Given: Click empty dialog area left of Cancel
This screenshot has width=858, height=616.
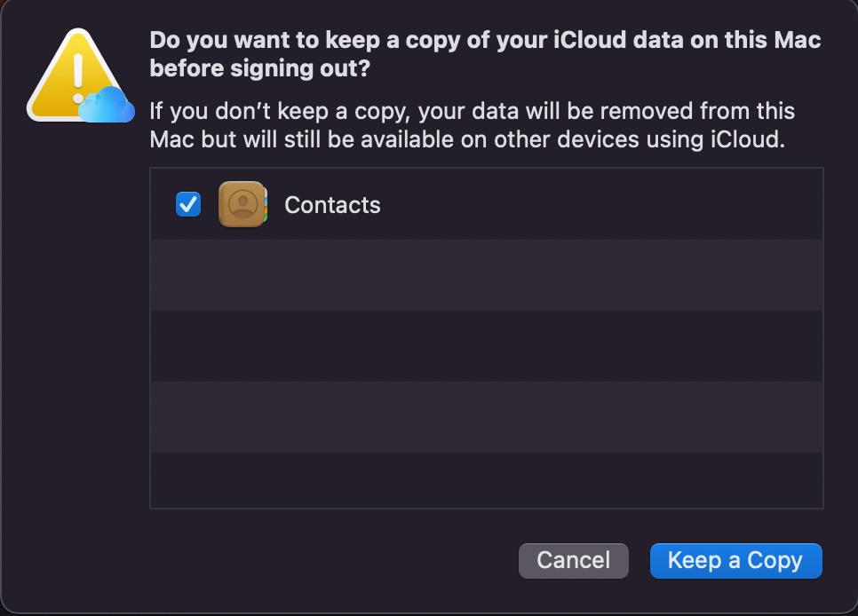Looking at the screenshot, I should (x=329, y=560).
